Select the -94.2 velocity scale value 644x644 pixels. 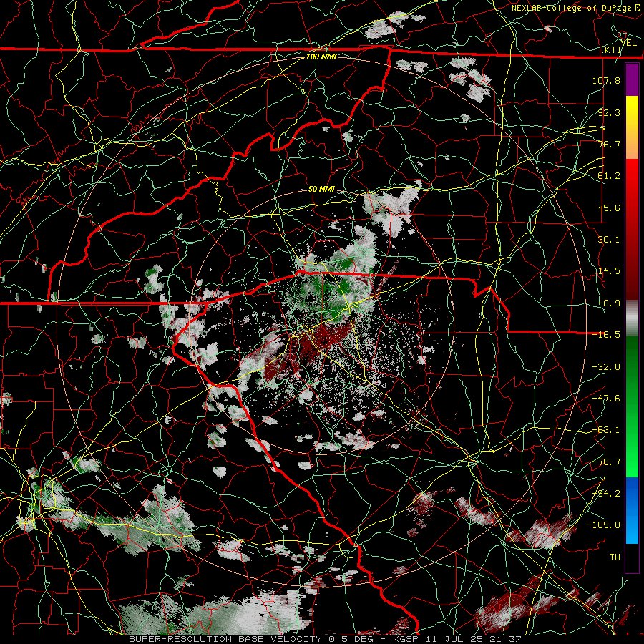pos(606,494)
